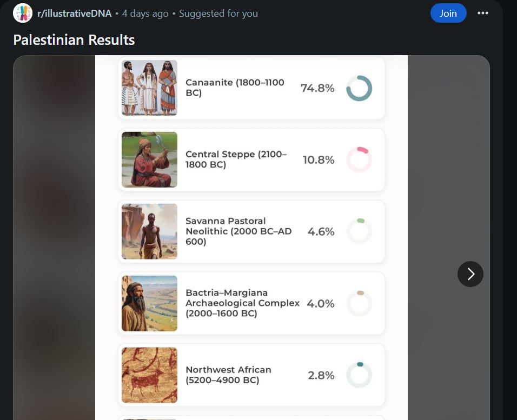This screenshot has height=420, width=517.
Task: Select the Central Steppe (2100–1800 BC) label
Action: click(236, 159)
